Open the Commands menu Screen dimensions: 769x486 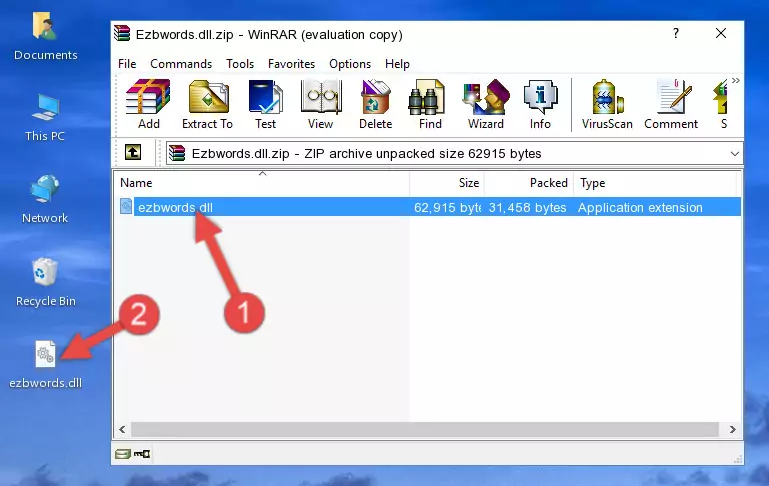[181, 64]
